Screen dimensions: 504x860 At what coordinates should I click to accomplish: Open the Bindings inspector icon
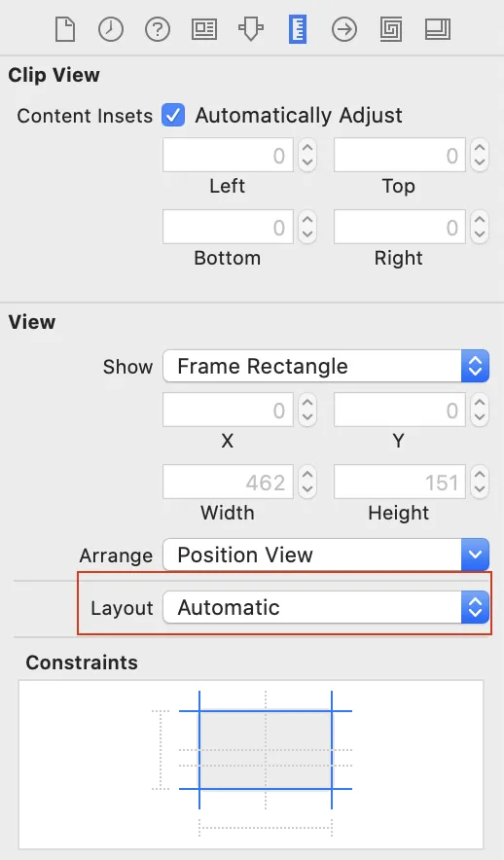(391, 29)
